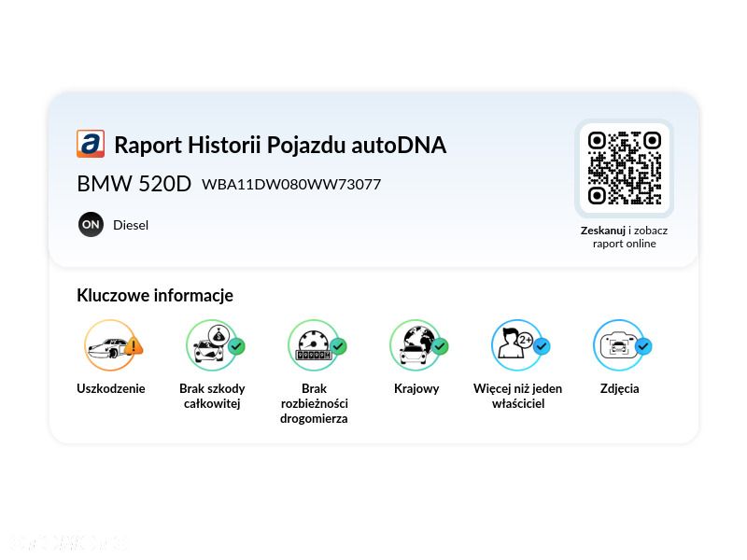This screenshot has width=747, height=560.
Task: Select the VIN WBA11DW080WW73077
Action: (x=291, y=184)
